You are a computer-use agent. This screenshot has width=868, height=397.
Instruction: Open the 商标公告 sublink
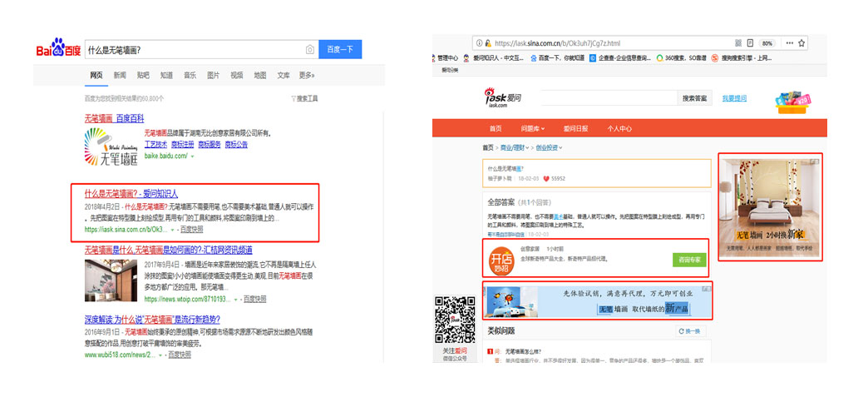(x=236, y=144)
